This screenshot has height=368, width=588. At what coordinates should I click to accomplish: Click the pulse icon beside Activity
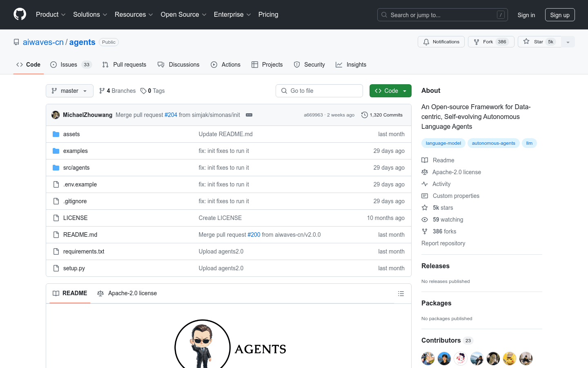[x=425, y=184]
